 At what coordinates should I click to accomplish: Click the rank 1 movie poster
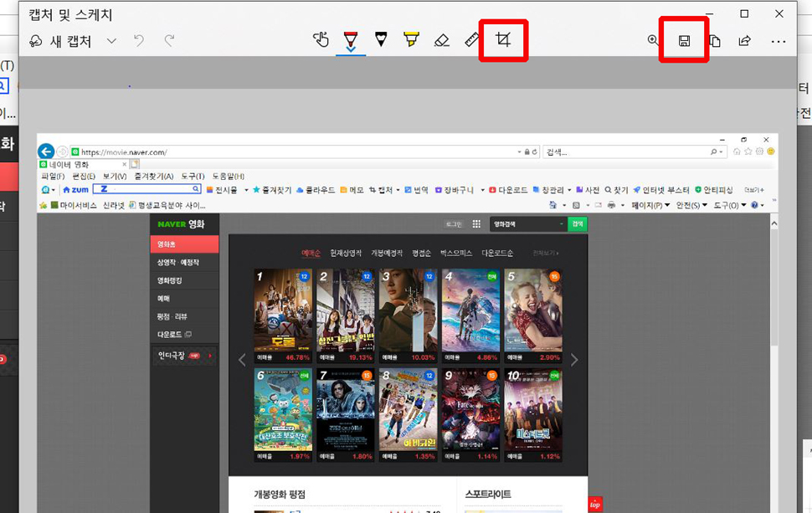pyautogui.click(x=283, y=310)
